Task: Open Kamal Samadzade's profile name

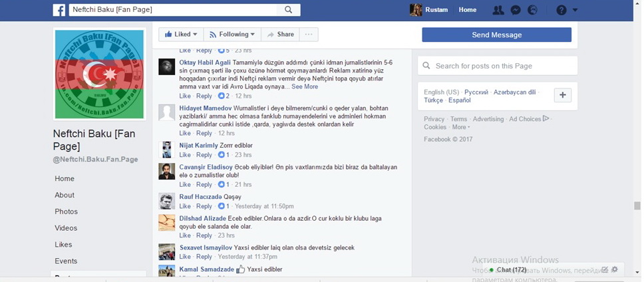Action: (x=207, y=269)
